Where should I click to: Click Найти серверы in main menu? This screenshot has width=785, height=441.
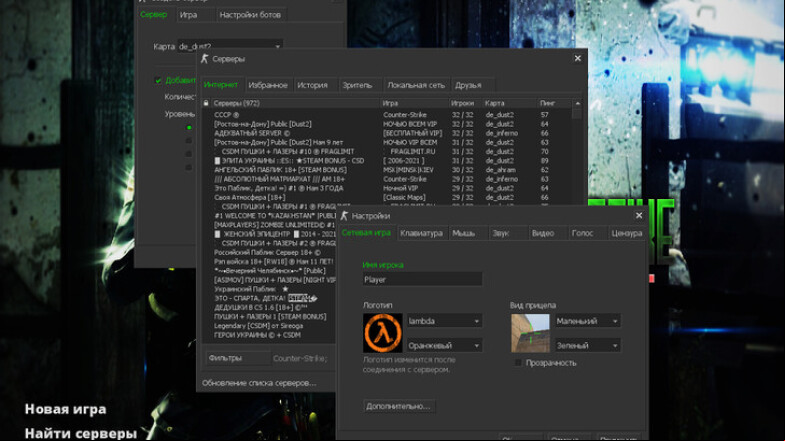click(81, 433)
